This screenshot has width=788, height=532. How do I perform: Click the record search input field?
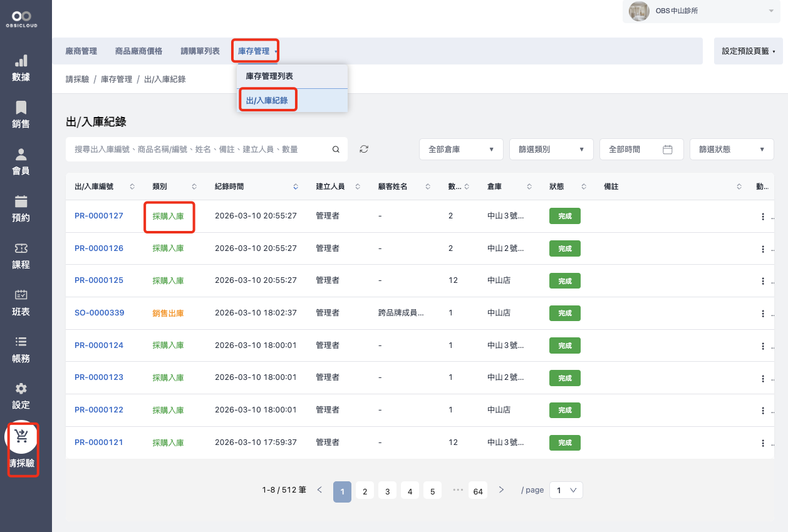pyautogui.click(x=200, y=150)
